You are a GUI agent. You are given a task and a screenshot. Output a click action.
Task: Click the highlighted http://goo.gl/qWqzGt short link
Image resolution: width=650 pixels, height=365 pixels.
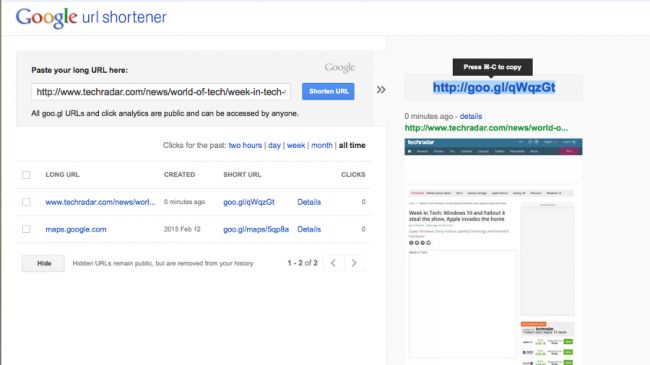point(494,88)
